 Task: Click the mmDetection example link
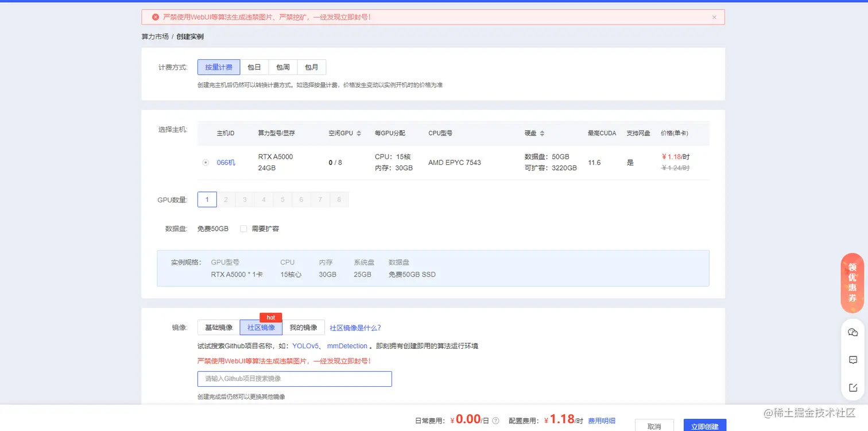point(347,346)
